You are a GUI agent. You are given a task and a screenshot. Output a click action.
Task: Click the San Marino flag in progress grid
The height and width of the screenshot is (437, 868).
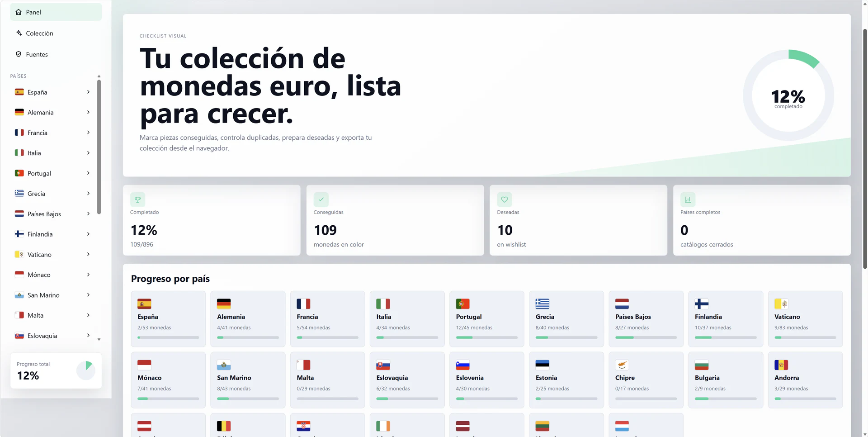224,365
